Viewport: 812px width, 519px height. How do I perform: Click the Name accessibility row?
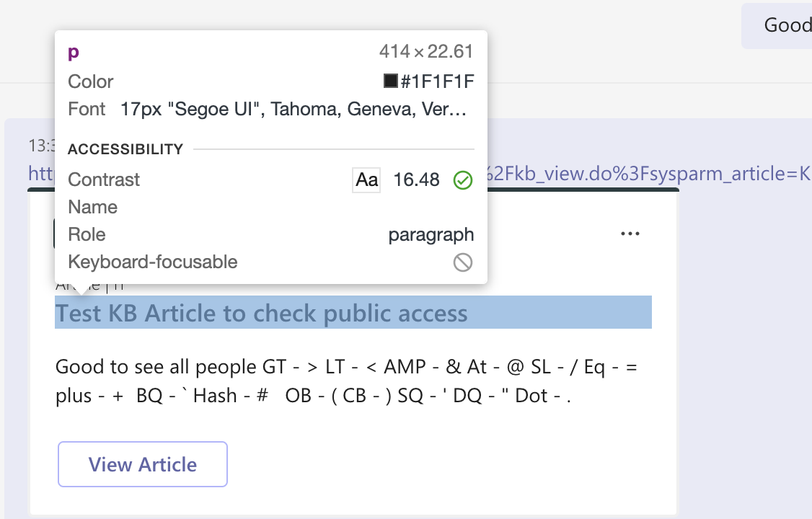pyautogui.click(x=92, y=207)
